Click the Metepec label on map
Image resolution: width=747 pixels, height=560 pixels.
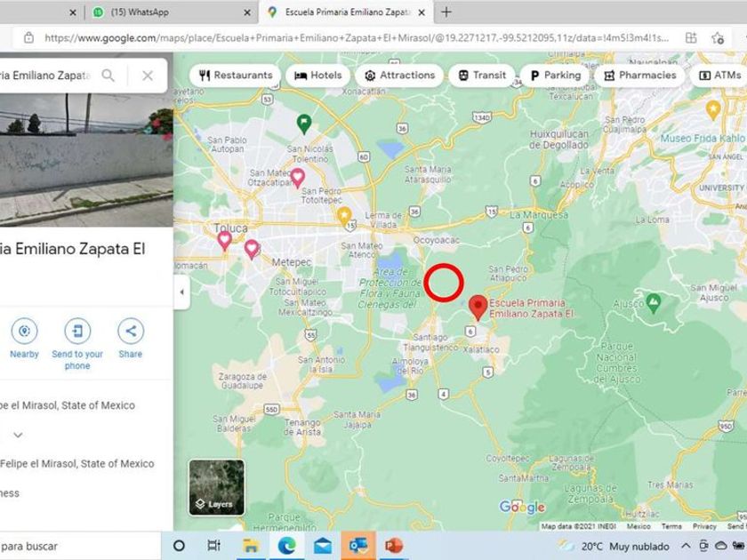(292, 262)
